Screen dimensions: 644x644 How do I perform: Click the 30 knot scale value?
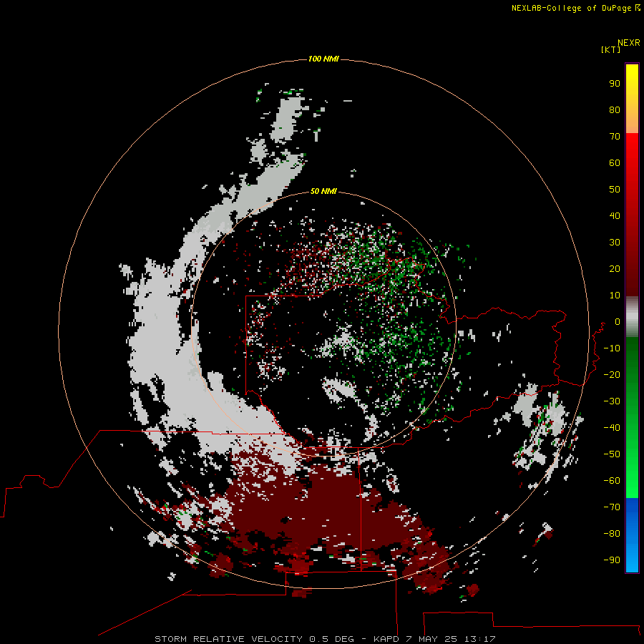[615, 243]
